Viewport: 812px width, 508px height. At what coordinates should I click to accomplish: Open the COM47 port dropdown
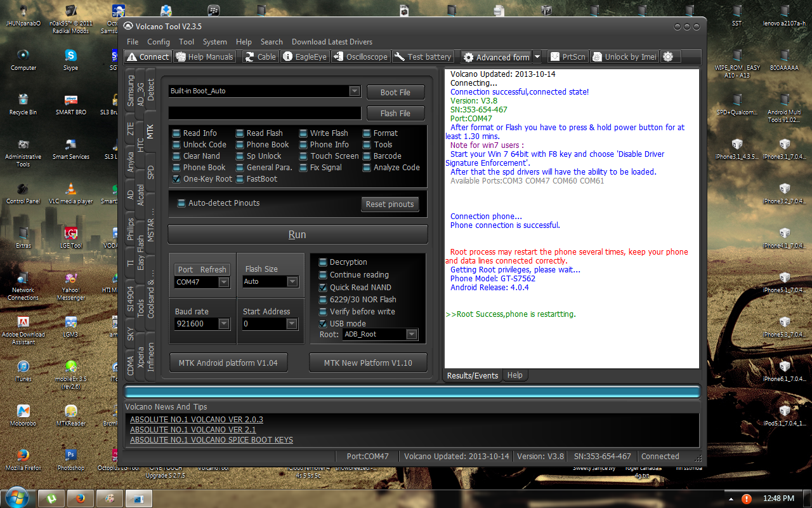(x=224, y=282)
